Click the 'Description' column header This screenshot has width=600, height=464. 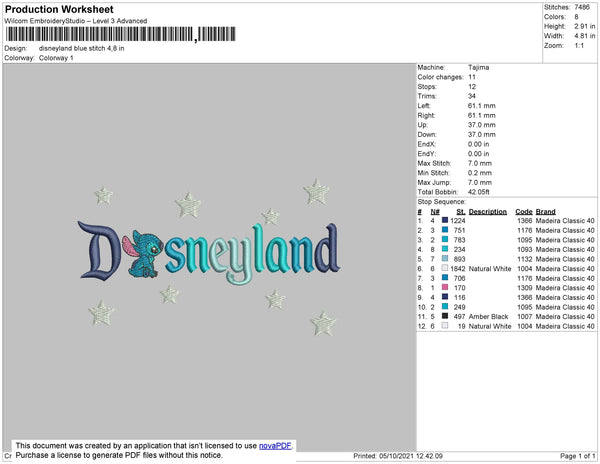488,212
